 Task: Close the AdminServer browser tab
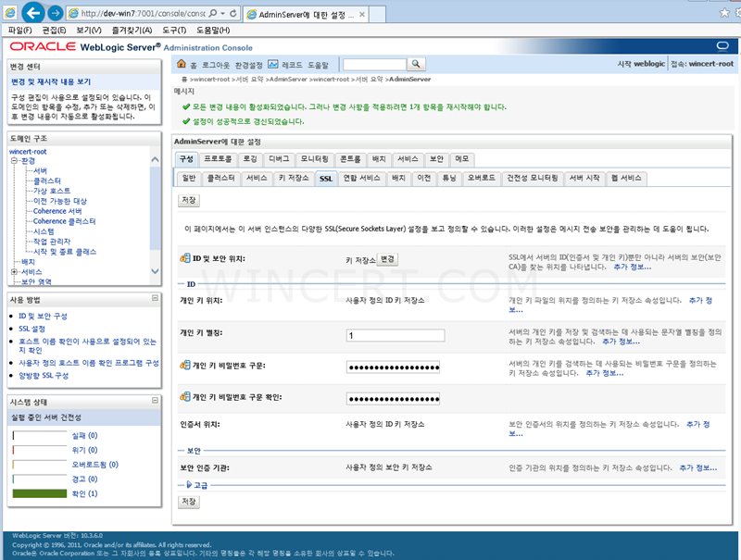(x=361, y=15)
